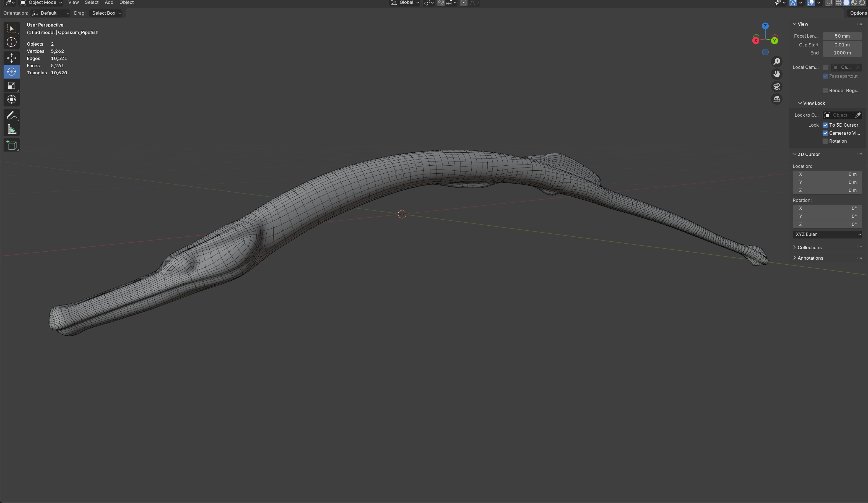Toggle camera view with camera icon
The height and width of the screenshot is (503, 868).
tap(777, 87)
